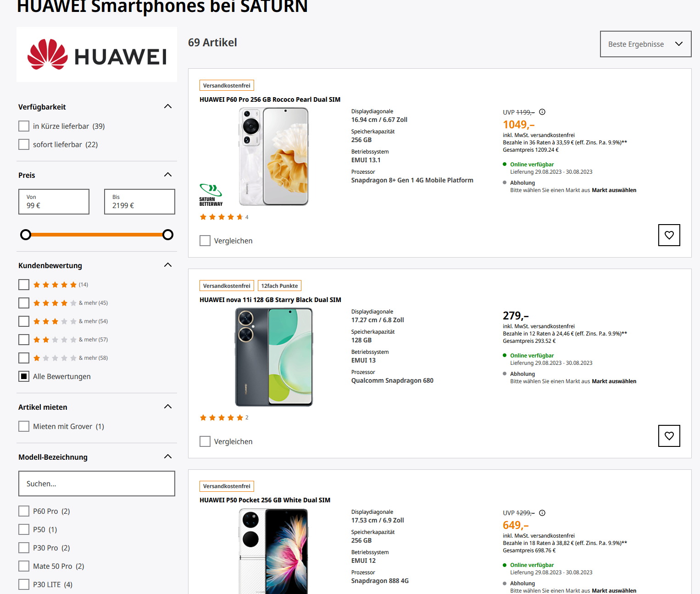700x594 pixels.
Task: Open UVP info icon for P60 Pro
Action: [x=542, y=112]
